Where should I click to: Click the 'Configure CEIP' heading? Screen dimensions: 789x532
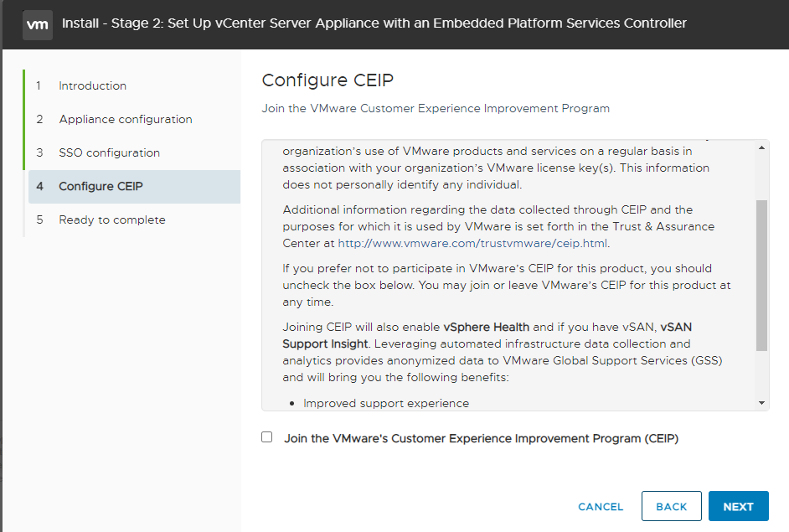click(327, 80)
